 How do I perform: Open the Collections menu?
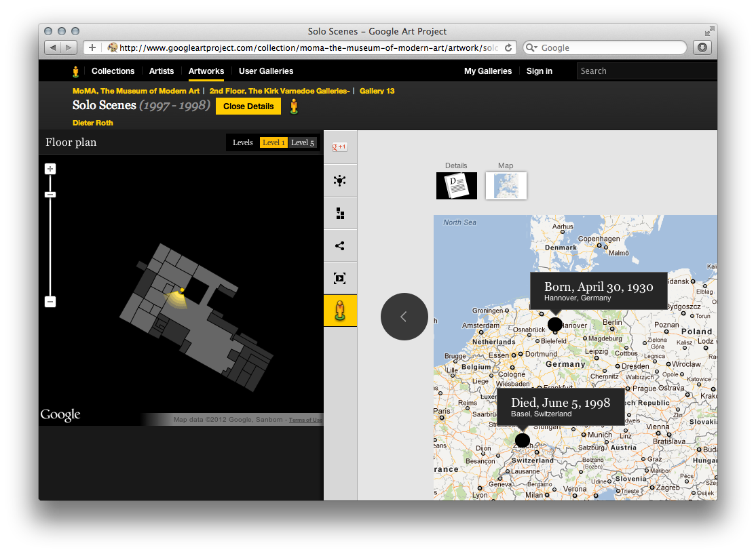point(113,71)
